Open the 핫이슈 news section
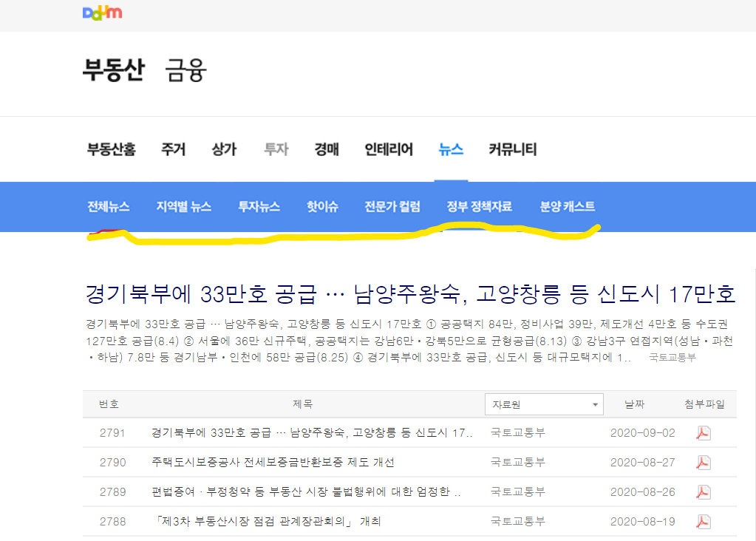Image resolution: width=756 pixels, height=541 pixels. [321, 207]
